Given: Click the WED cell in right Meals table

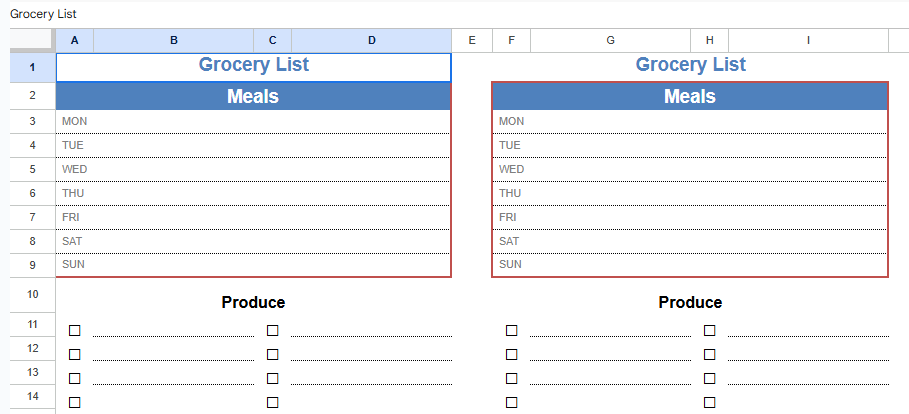Looking at the screenshot, I should (x=511, y=169).
